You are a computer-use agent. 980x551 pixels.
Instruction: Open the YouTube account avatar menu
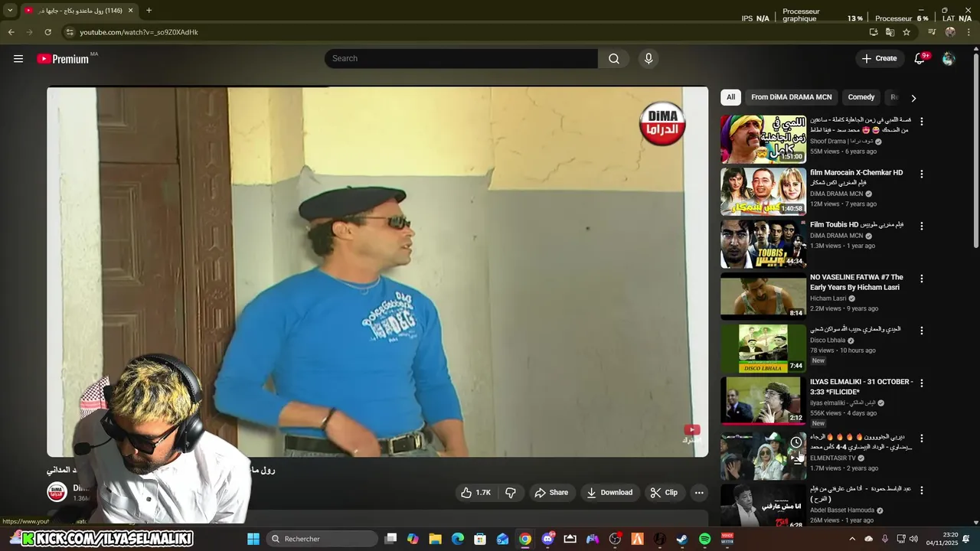(x=949, y=59)
